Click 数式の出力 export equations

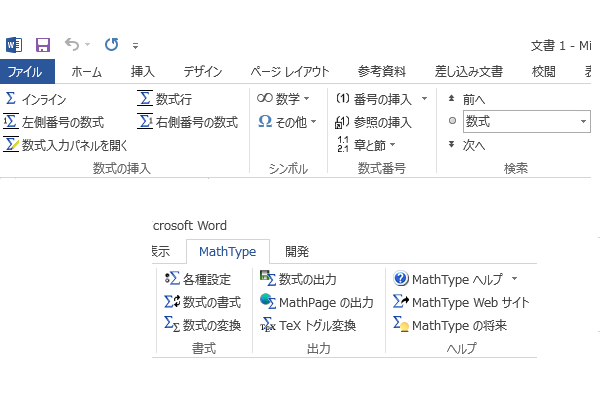point(298,279)
